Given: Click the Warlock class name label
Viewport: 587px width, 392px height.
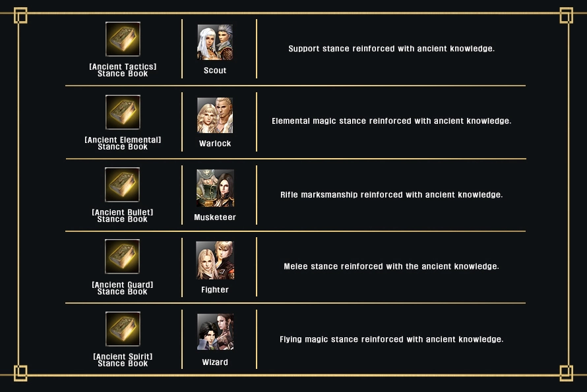Looking at the screenshot, I should 215,143.
